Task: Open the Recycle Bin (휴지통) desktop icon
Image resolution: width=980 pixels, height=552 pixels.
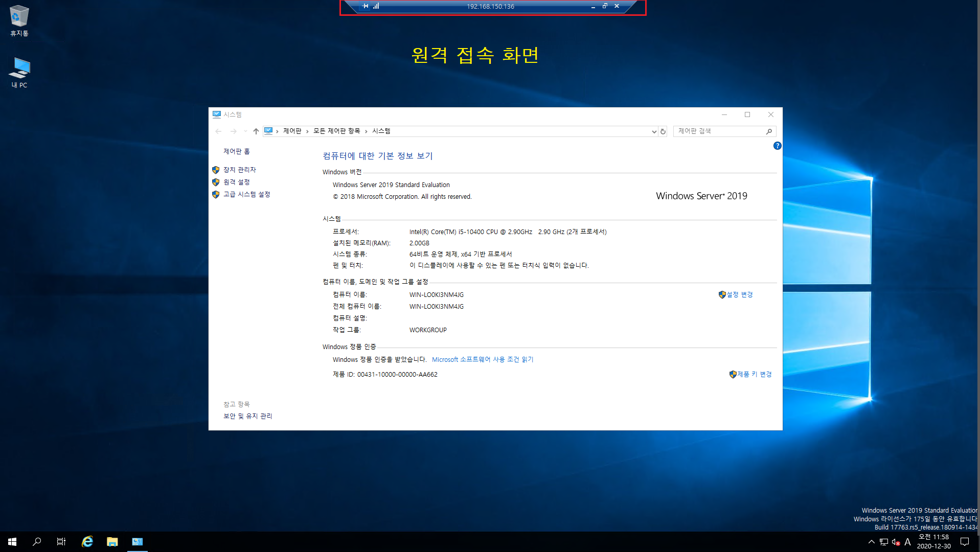Action: [x=19, y=21]
